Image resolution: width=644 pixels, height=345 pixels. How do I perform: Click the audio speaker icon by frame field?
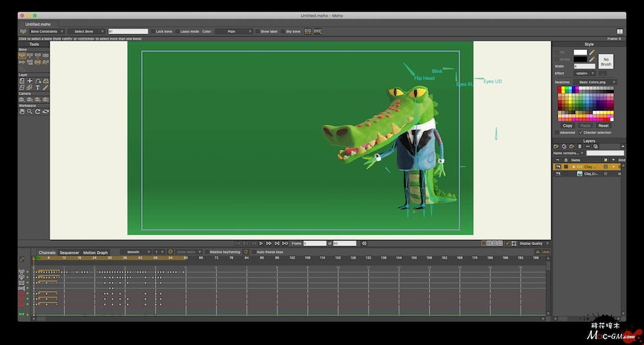[364, 243]
